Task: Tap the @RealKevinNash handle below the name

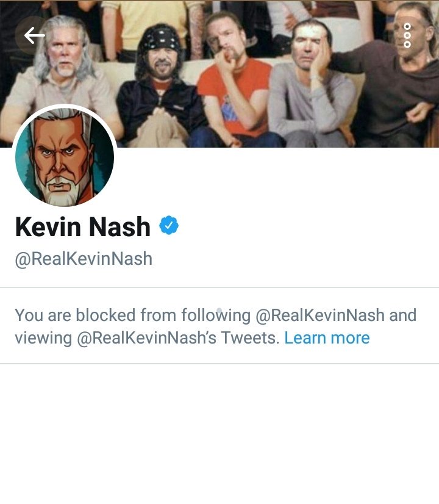Action: click(84, 259)
